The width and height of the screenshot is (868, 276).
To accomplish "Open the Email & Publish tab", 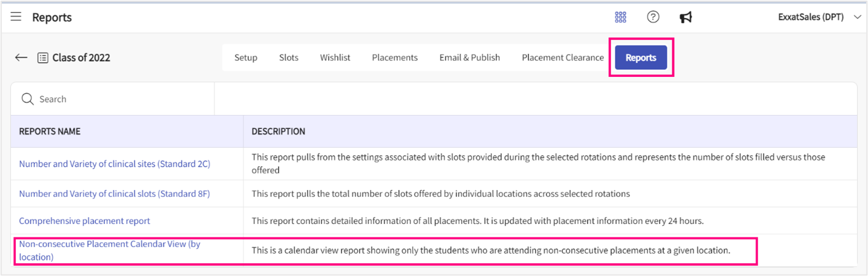I will [x=469, y=57].
